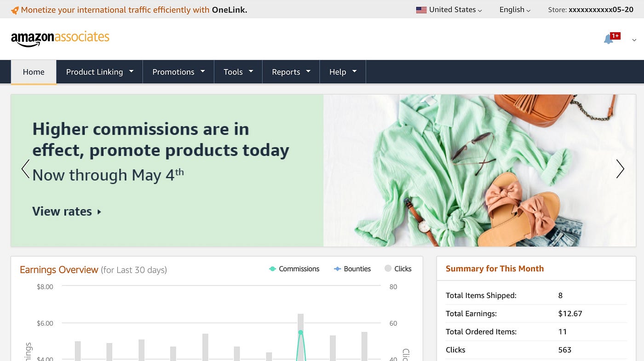Open the notification bell icon

pyautogui.click(x=608, y=40)
